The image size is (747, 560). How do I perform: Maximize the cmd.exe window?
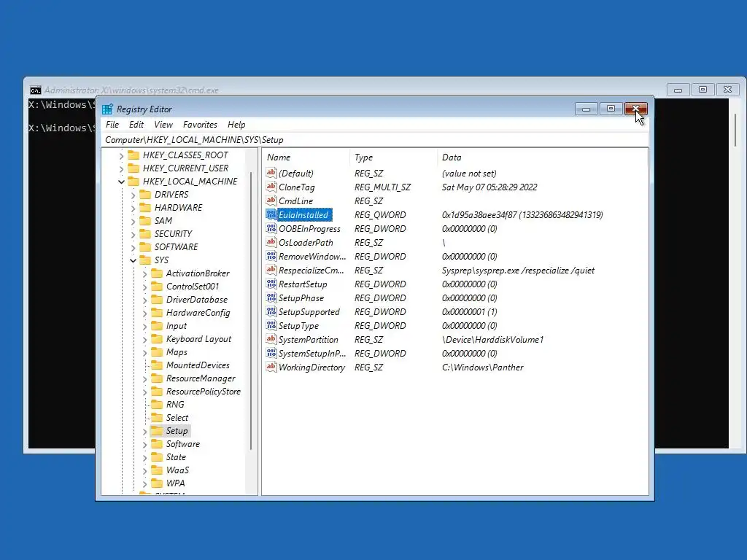click(x=703, y=90)
